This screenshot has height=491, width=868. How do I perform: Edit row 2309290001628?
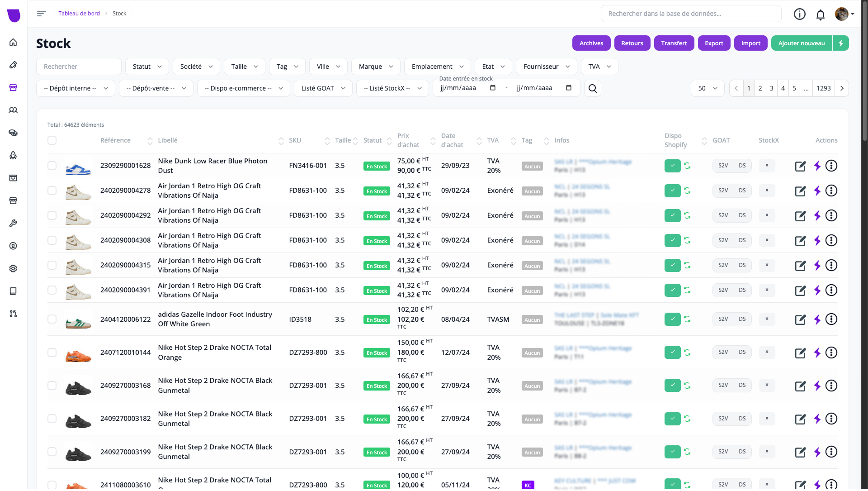[x=800, y=166]
